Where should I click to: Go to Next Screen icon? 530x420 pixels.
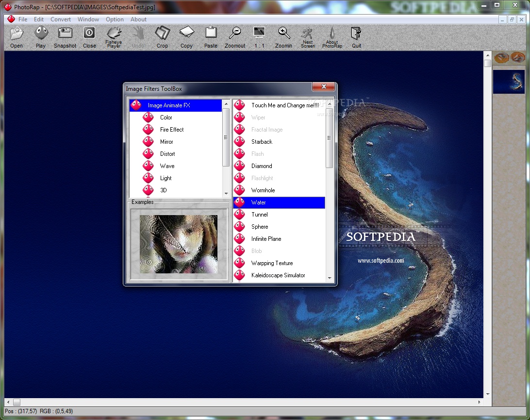308,37
